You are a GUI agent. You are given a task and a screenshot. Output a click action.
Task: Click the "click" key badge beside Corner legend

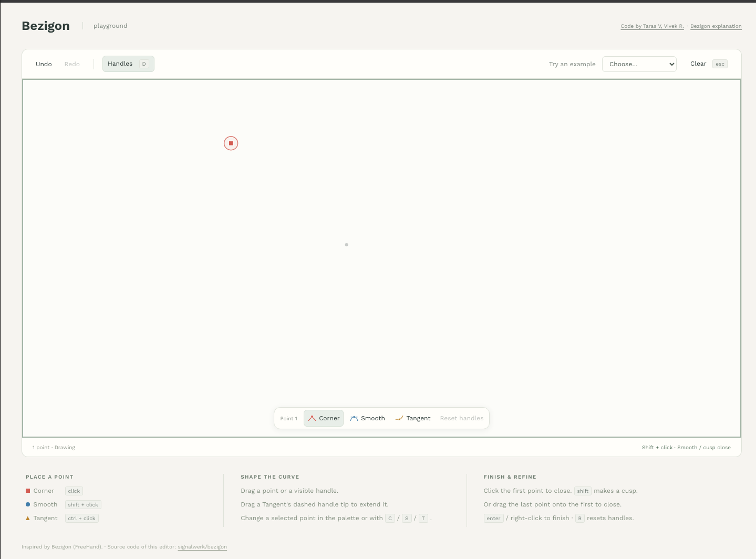tap(74, 491)
